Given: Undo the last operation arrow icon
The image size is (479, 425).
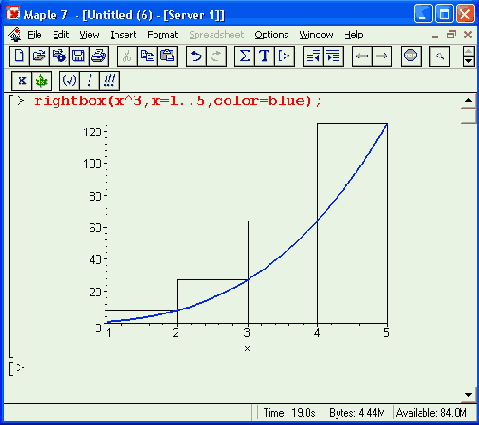Looking at the screenshot, I should (x=196, y=56).
